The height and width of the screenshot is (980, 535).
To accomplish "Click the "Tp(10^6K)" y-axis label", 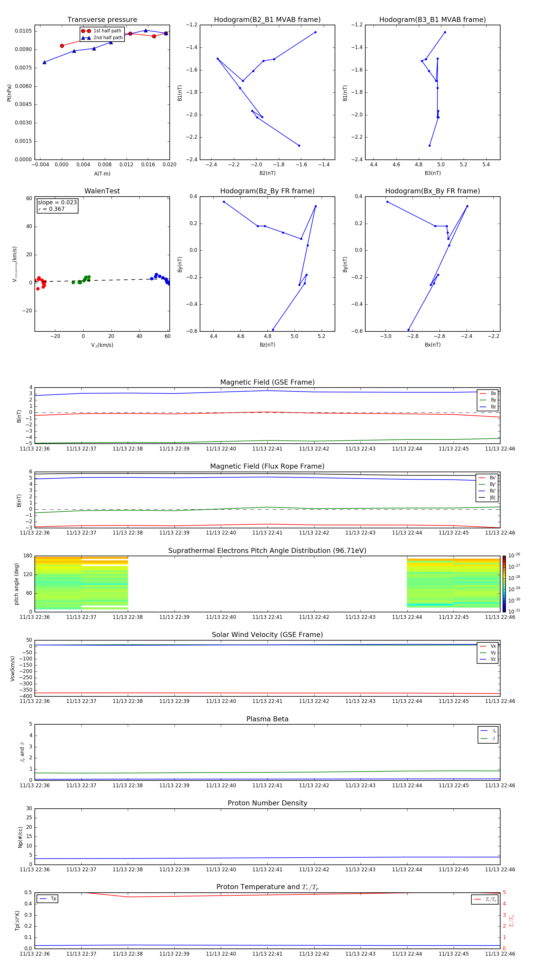I will click(17, 921).
